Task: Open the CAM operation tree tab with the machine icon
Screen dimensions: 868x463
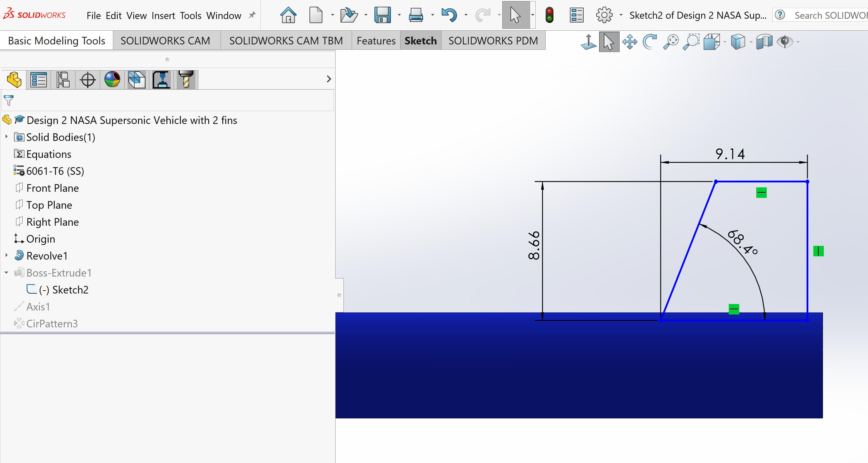Action: (161, 80)
